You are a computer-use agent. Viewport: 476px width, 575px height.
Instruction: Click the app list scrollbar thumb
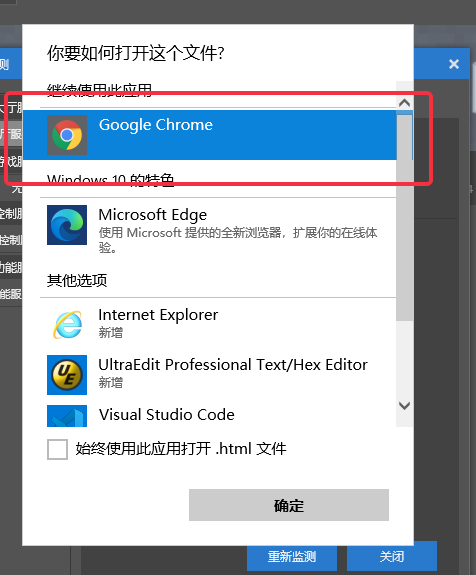pyautogui.click(x=404, y=216)
